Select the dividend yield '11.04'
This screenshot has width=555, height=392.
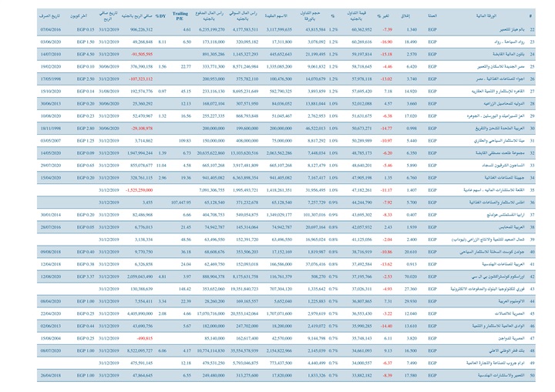(x=161, y=166)
